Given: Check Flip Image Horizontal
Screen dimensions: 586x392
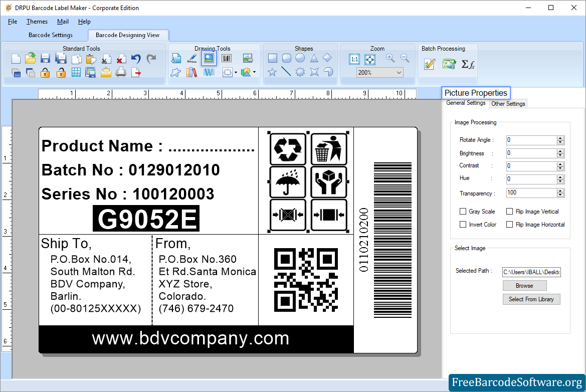Looking at the screenshot, I should click(x=509, y=225).
